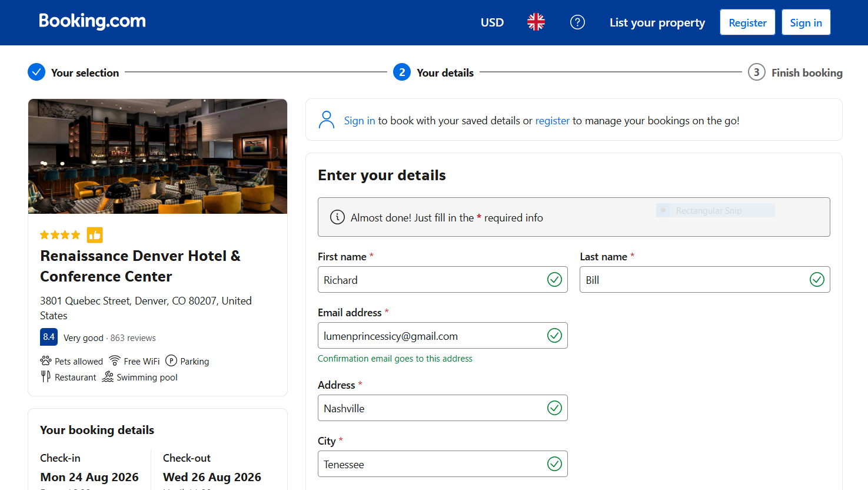The image size is (868, 490).
Task: Click the Your selection completed step checkmark
Action: [36, 72]
